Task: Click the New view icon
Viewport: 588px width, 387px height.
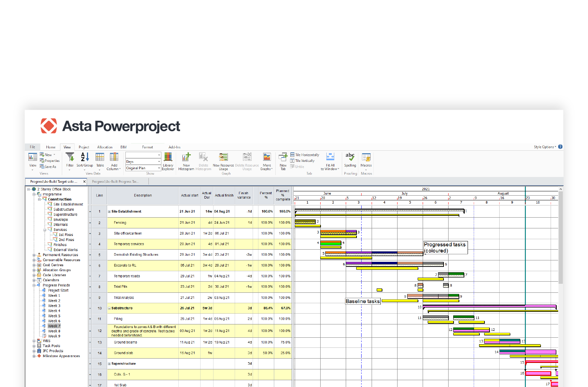Action: pos(42,155)
